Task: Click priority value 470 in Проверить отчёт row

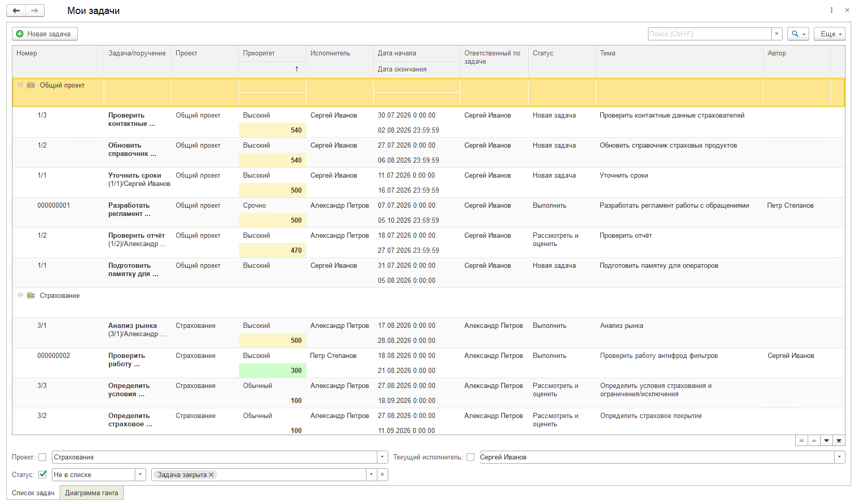Action: [272, 250]
